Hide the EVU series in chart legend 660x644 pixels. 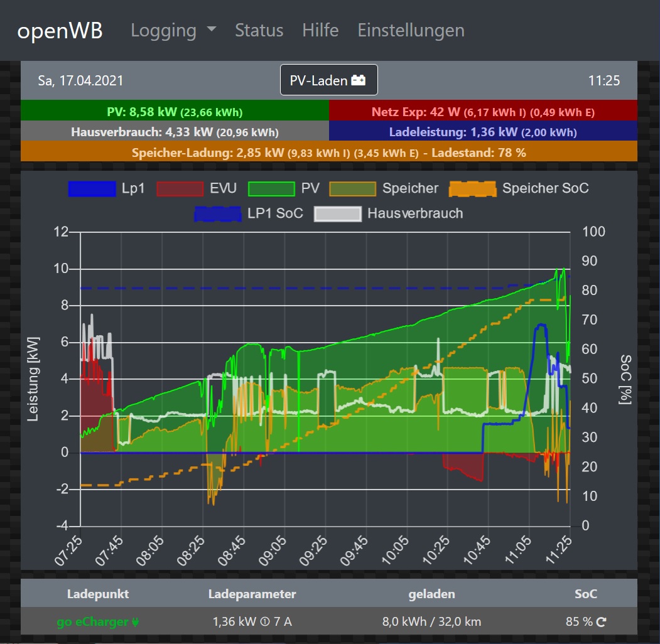tap(196, 188)
